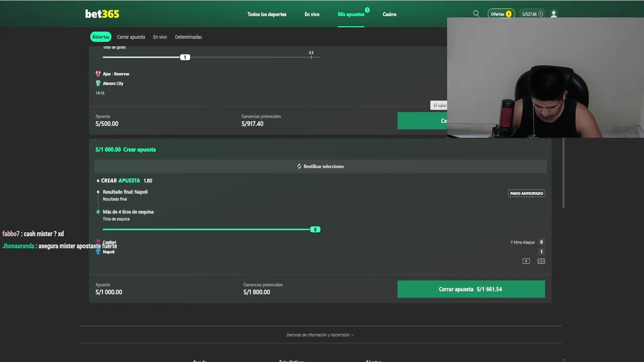The image size is (644, 362).
Task: Click the Ajax - Reservas shirt icon
Action: point(98,73)
